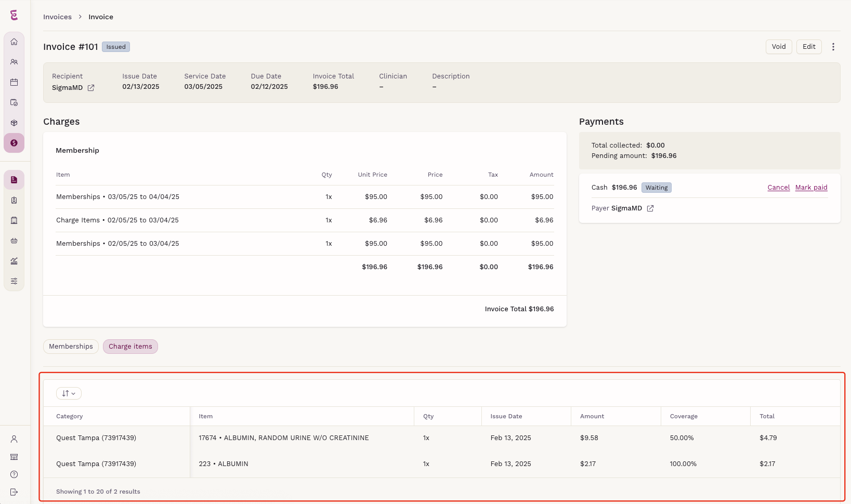Click the Void button

(x=779, y=47)
